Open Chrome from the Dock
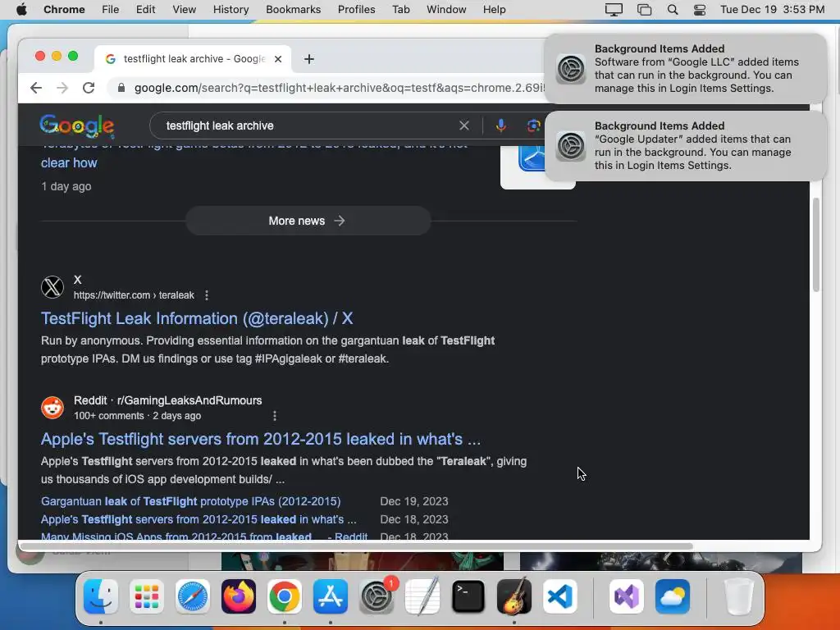 [x=285, y=596]
